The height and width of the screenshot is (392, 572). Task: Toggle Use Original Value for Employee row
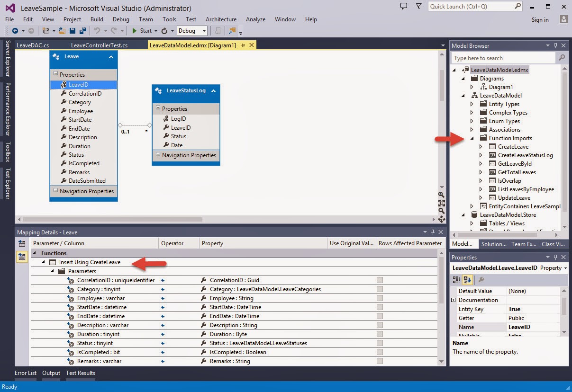(380, 298)
